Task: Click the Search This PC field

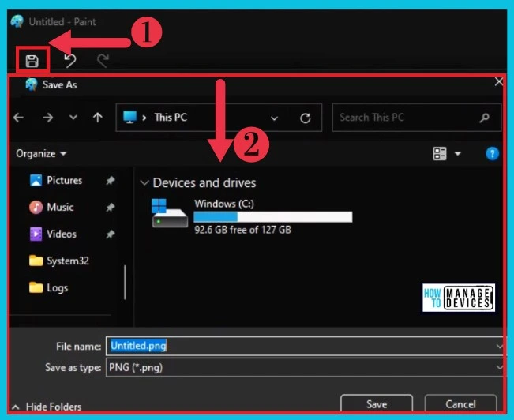Action: click(x=417, y=118)
